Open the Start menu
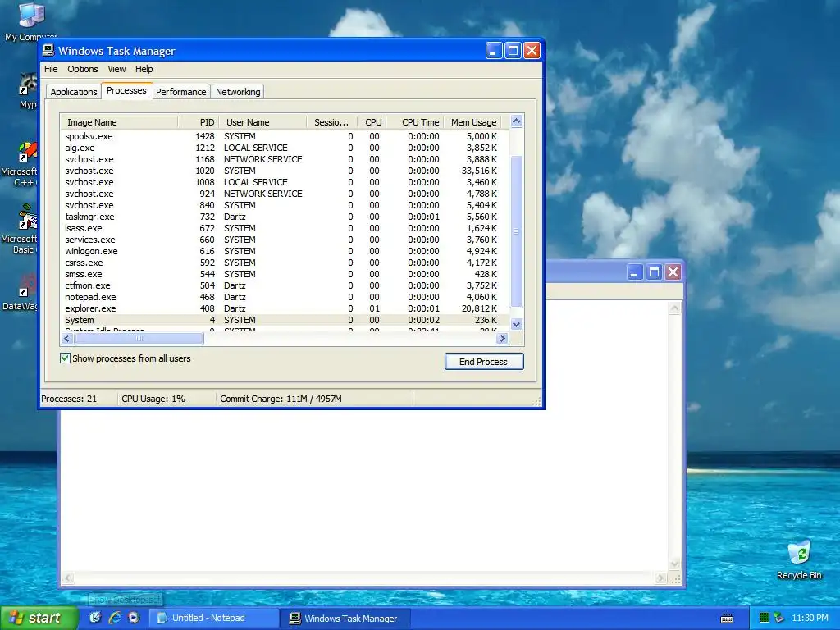The width and height of the screenshot is (840, 630). click(x=38, y=619)
